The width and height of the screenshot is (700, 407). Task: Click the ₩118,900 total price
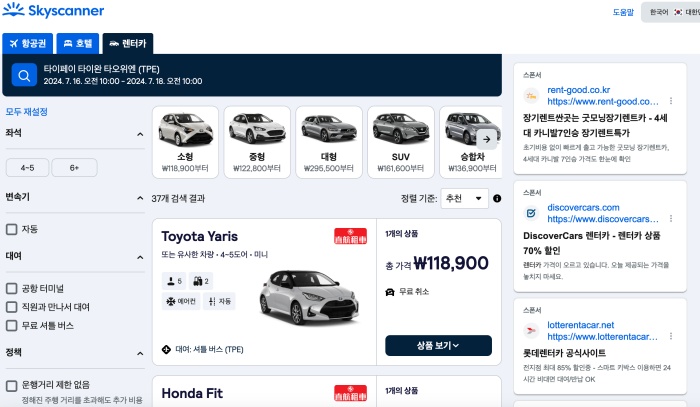pos(451,263)
